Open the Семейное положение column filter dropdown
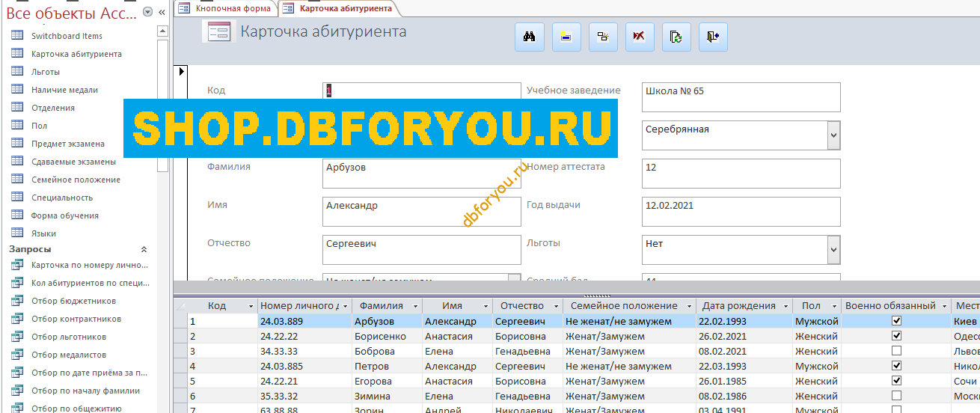The image size is (980, 413). [689, 306]
